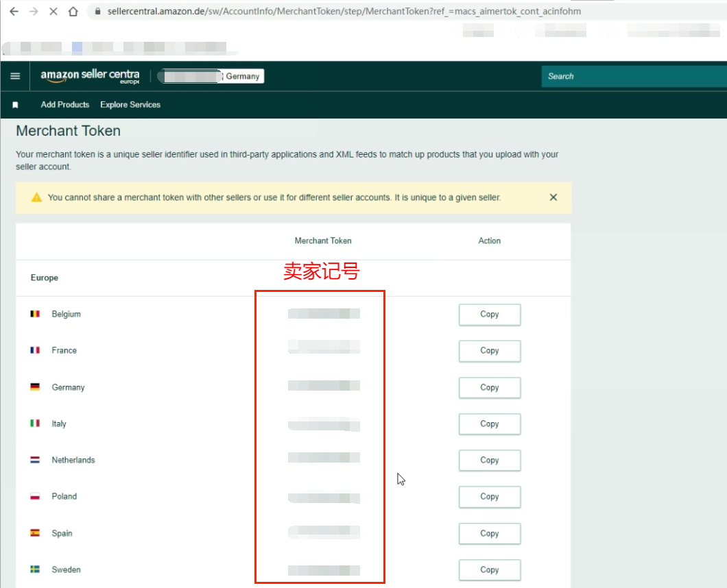
Task: Click the blurred Germany token value
Action: tap(324, 386)
